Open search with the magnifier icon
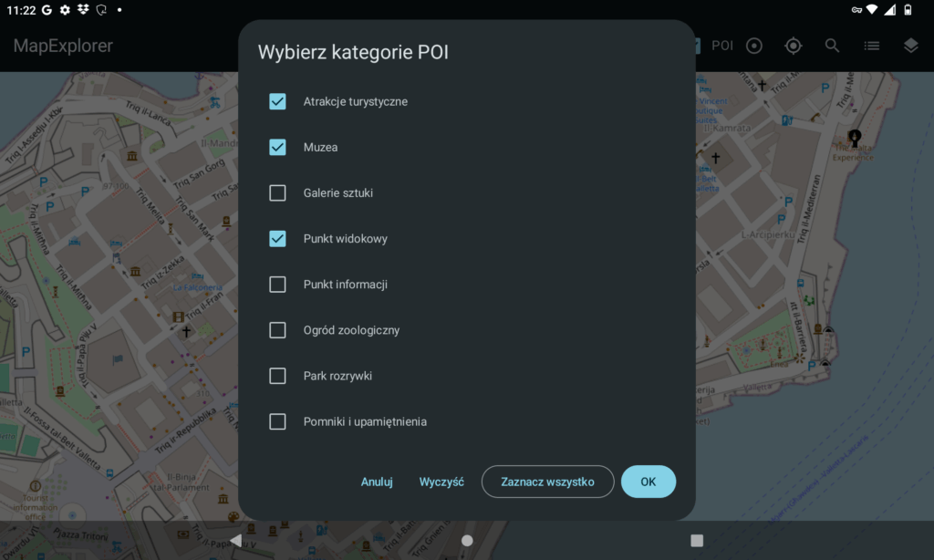Viewport: 934px width, 560px height. click(832, 46)
